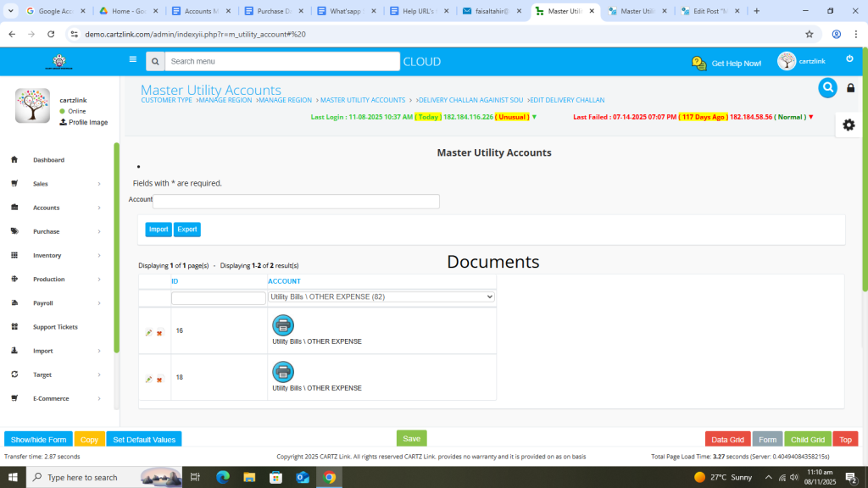Viewport: 868px width, 488px height.
Task: Click the printer icon in row 16
Action: tap(283, 324)
